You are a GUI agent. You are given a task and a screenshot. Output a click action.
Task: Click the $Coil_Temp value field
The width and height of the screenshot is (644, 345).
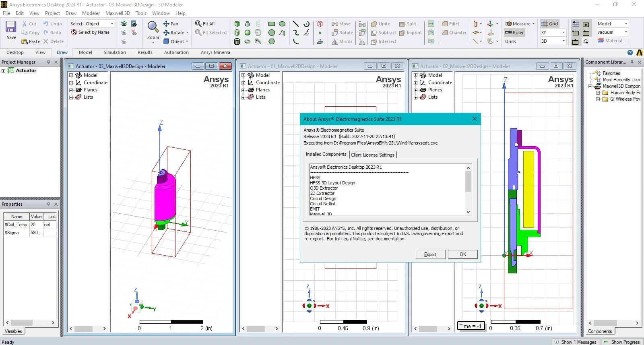[x=35, y=225]
